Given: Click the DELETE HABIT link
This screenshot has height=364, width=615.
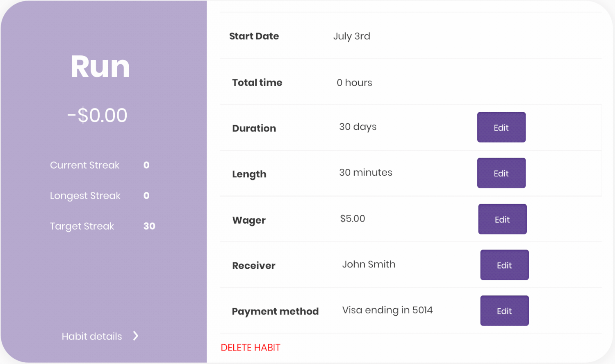Looking at the screenshot, I should point(251,348).
